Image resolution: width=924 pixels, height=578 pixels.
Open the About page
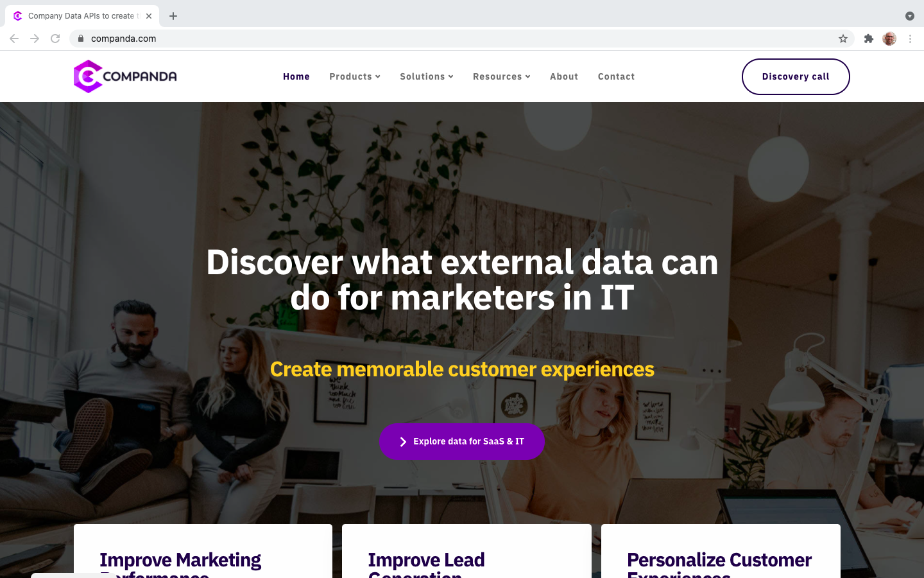(564, 76)
